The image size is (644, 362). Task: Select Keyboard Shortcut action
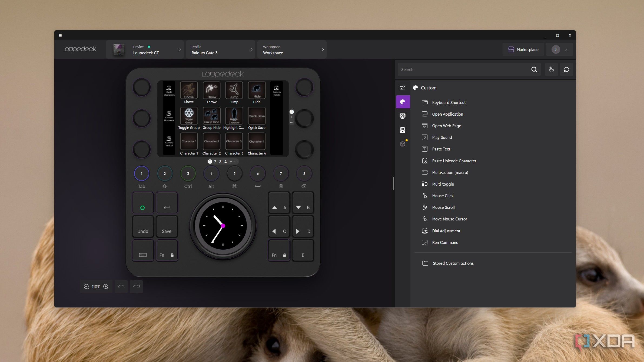click(x=444, y=102)
